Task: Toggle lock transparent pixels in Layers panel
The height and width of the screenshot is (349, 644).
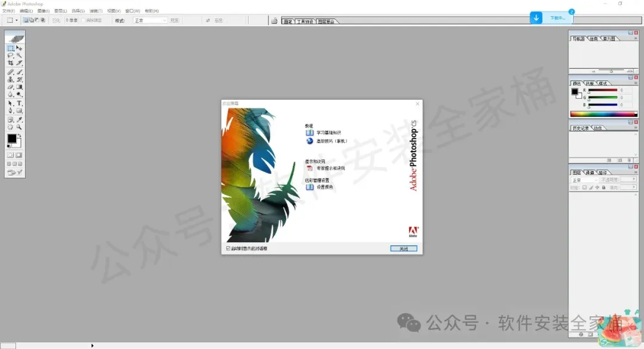Action: point(584,187)
